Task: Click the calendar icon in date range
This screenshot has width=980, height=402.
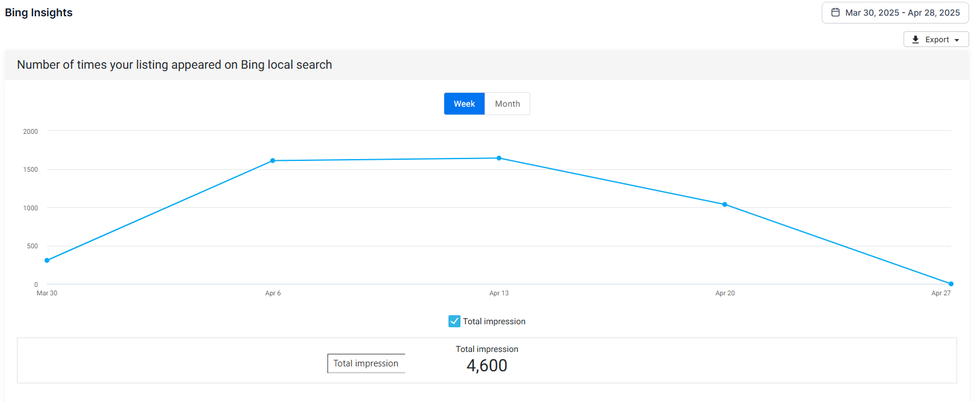Action: coord(836,13)
